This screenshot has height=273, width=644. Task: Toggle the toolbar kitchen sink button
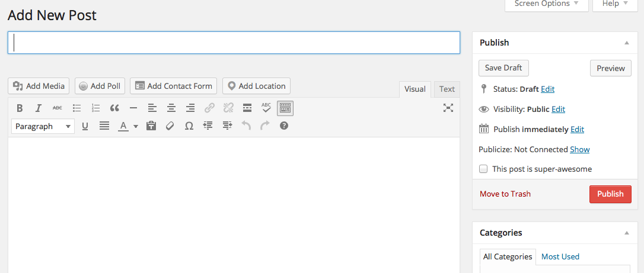(x=285, y=108)
